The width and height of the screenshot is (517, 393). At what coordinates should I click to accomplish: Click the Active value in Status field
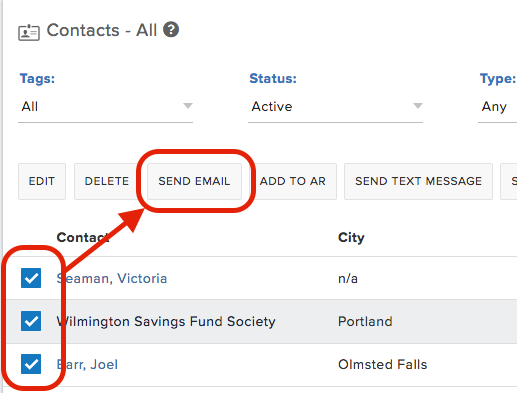pos(272,107)
